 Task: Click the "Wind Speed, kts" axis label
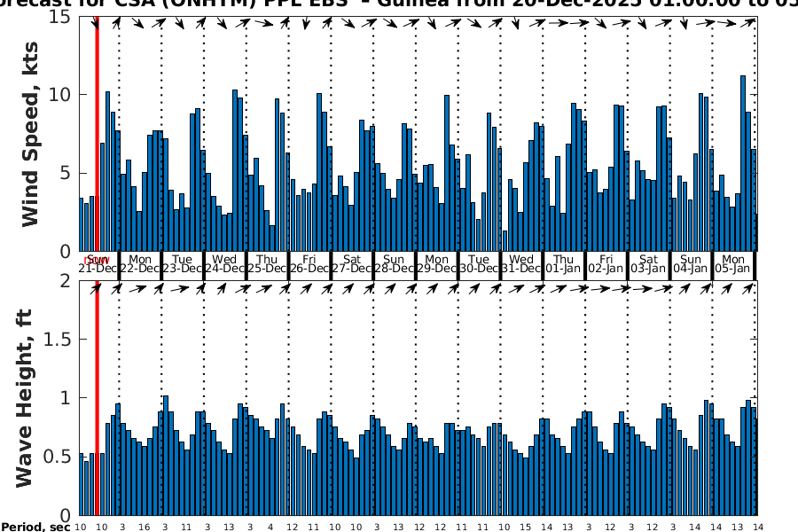(31, 133)
